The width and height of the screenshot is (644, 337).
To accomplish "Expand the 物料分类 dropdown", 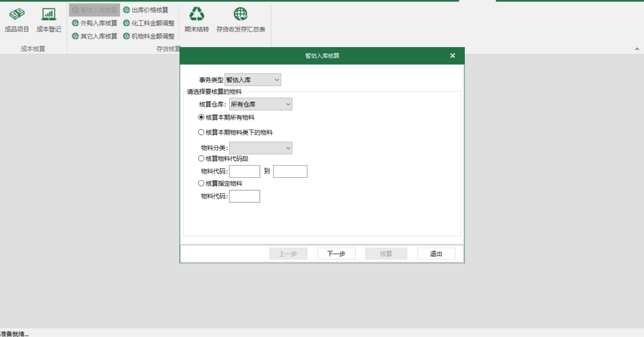I will 288,148.
